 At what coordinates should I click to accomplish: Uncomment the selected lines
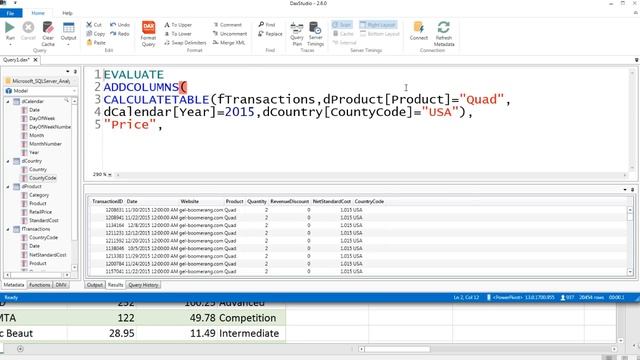tap(230, 34)
